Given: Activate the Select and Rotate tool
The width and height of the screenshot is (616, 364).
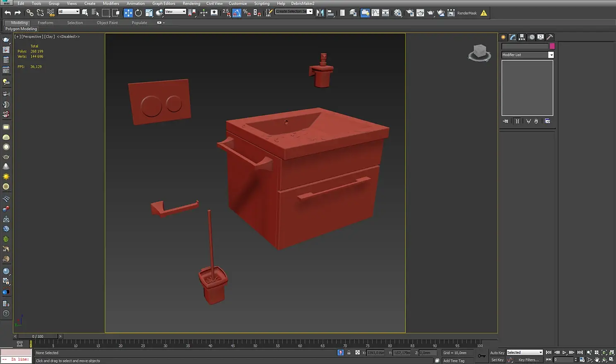Looking at the screenshot, I should [138, 13].
